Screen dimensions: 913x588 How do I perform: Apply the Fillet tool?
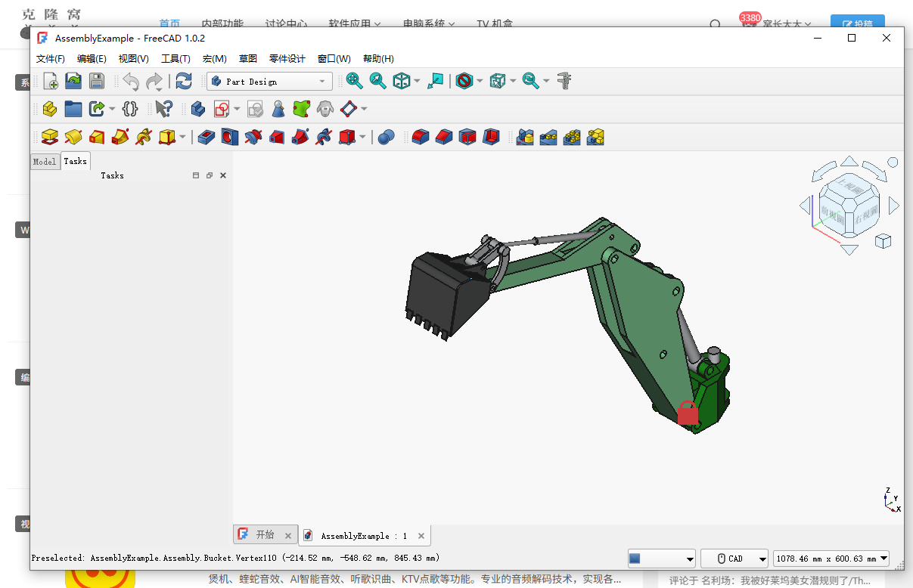420,137
